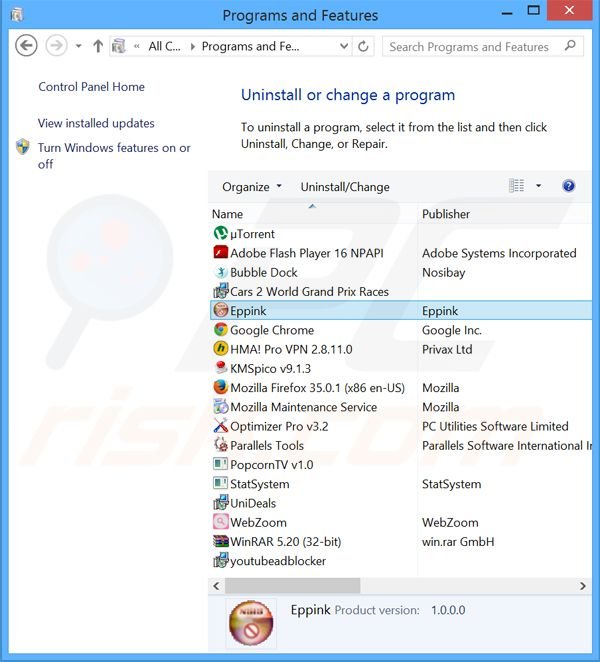Screen dimensions: 600x662
Task: Select the KMSpico v9.1.3 entry
Action: tap(270, 369)
